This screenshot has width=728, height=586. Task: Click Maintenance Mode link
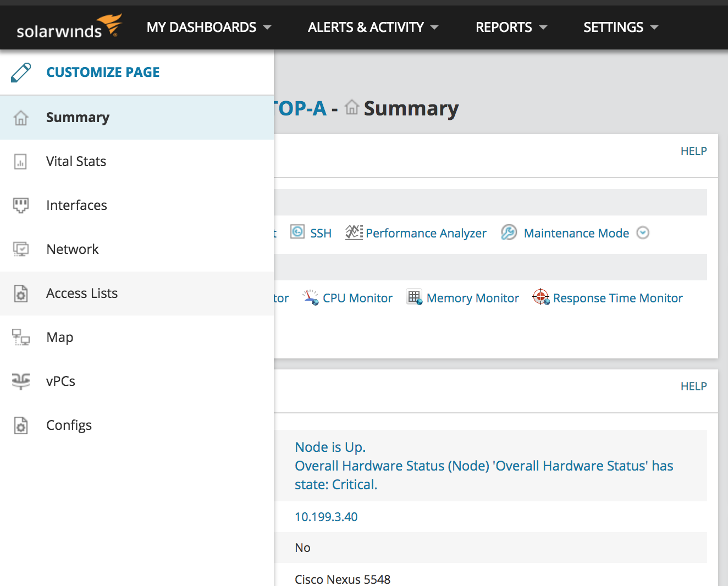click(x=576, y=234)
